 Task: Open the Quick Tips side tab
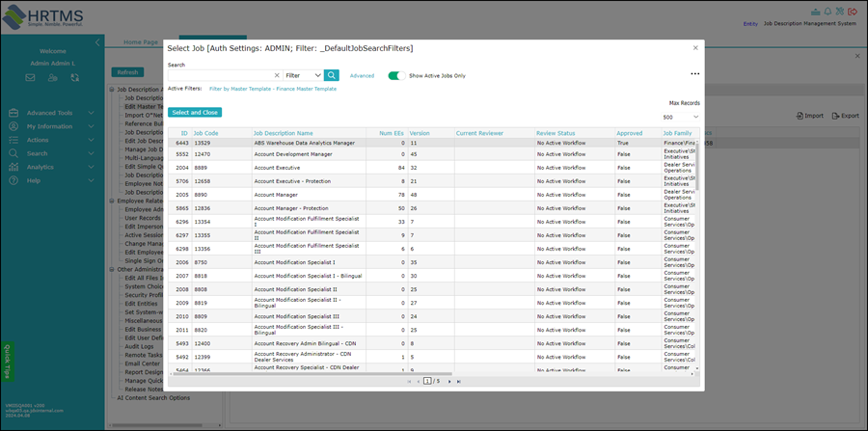[7, 361]
